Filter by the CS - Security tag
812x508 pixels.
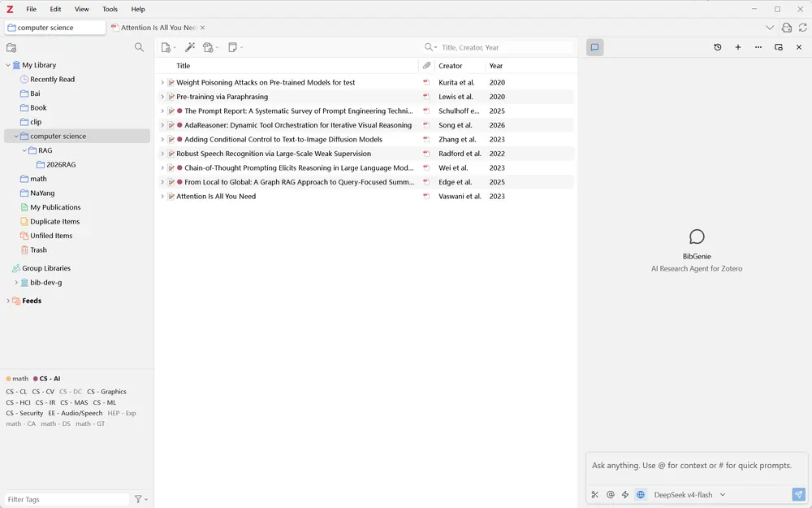click(25, 413)
